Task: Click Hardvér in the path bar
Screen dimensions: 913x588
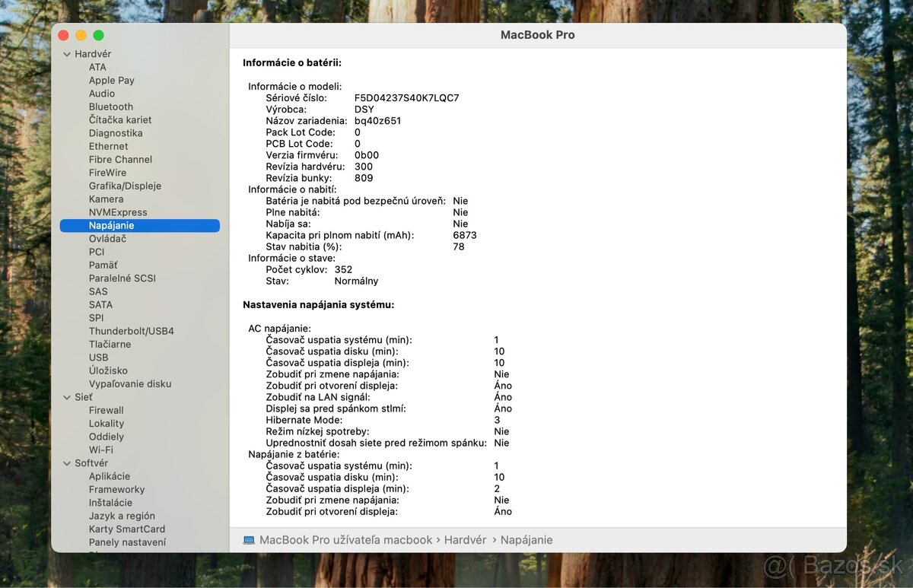Action: (x=465, y=540)
